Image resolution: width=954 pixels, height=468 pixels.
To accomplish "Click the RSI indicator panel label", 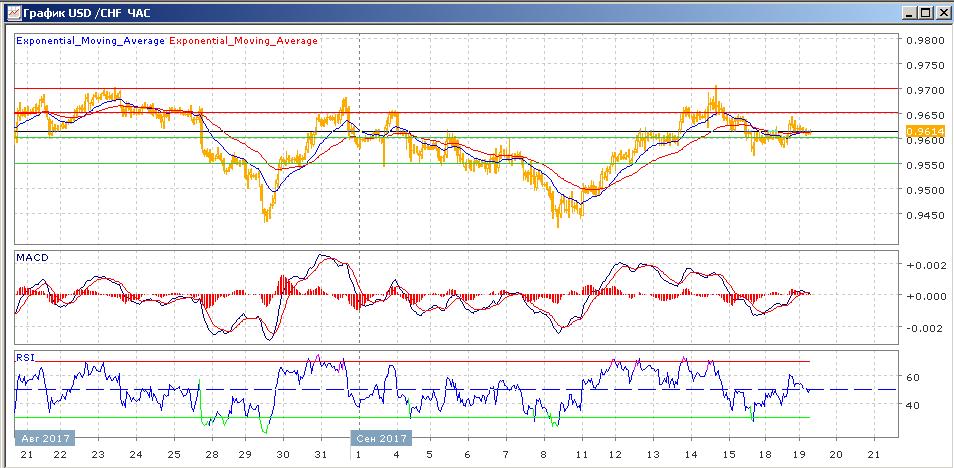I will [25, 355].
